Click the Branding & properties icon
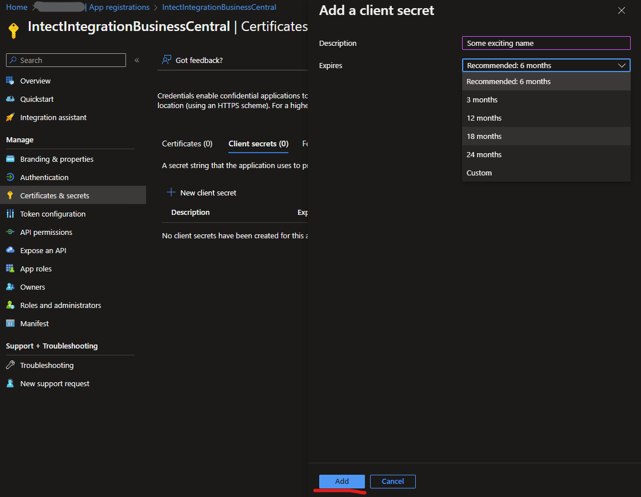 pos(10,159)
